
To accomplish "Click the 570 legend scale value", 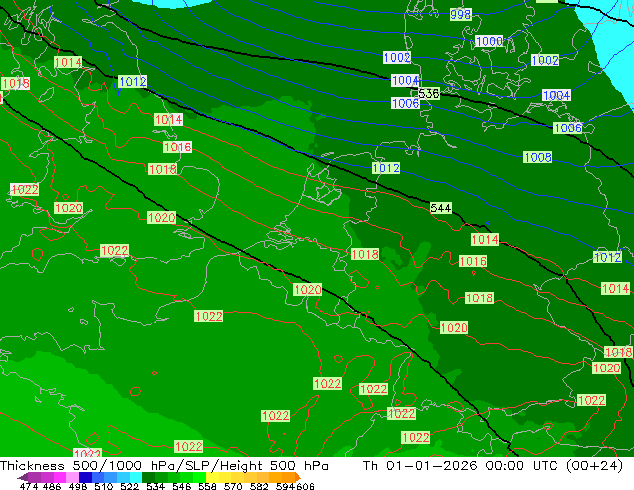I will click(x=233, y=486).
